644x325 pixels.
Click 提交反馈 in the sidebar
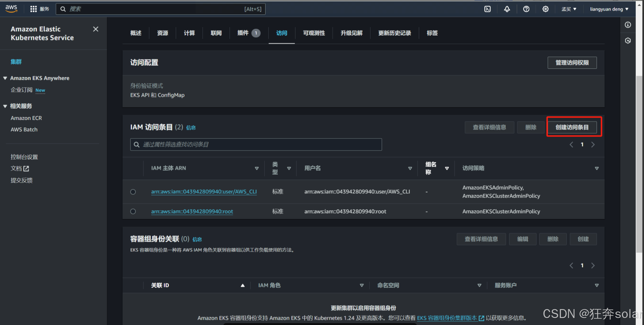click(x=22, y=180)
